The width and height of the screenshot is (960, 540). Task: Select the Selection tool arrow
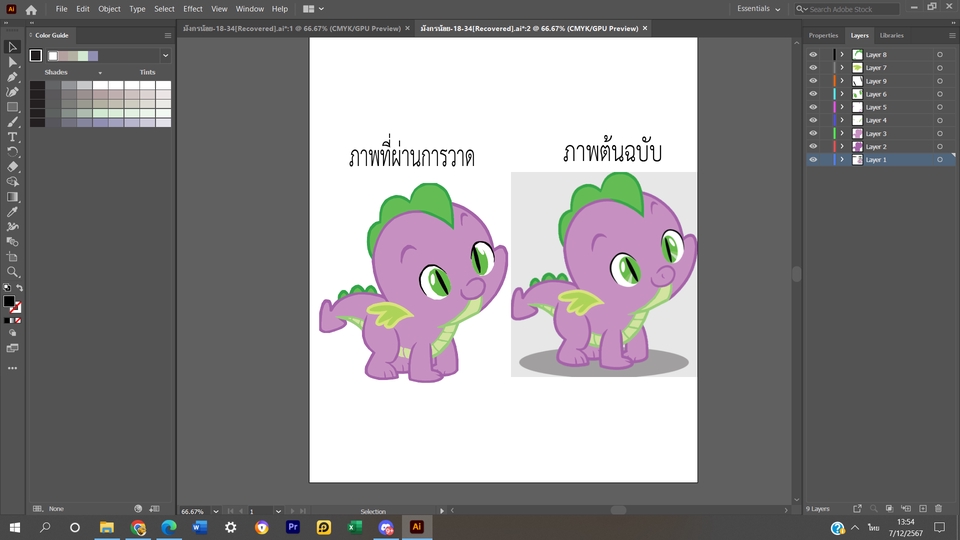[x=12, y=47]
